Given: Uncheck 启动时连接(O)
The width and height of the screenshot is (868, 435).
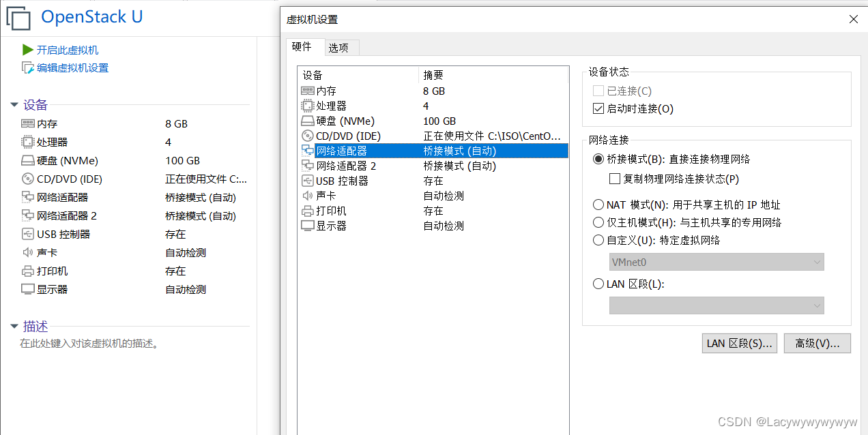Looking at the screenshot, I should [598, 108].
